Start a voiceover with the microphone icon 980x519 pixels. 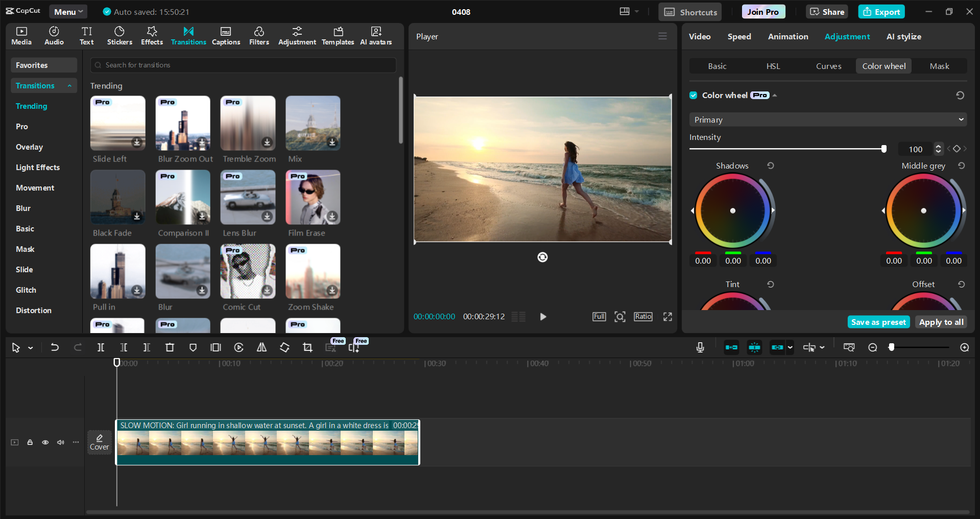[x=700, y=347]
